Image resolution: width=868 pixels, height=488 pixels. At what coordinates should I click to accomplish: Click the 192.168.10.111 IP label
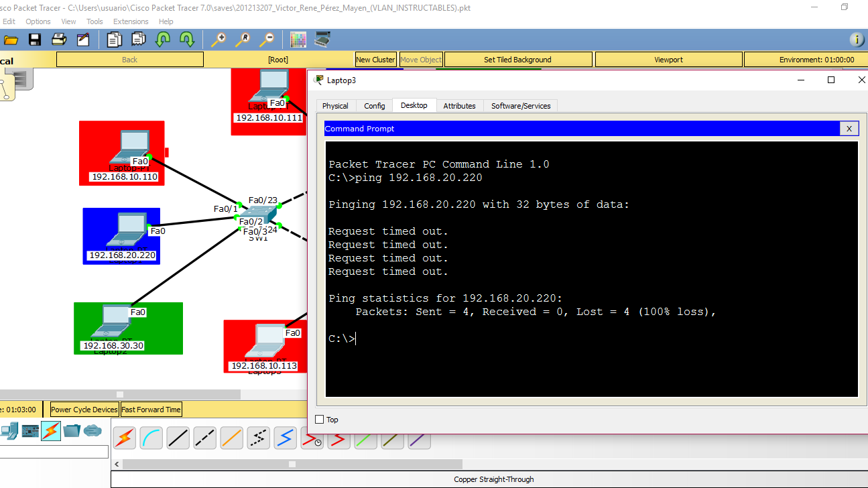click(269, 117)
